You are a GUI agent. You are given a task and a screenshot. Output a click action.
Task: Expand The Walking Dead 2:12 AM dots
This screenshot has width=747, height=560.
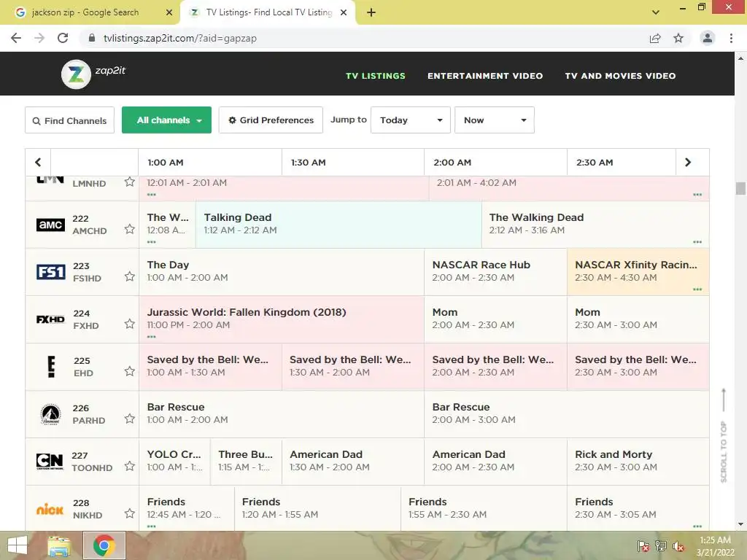[697, 242]
